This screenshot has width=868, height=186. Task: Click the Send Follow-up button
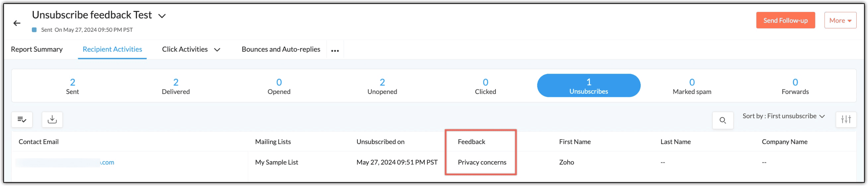pos(785,21)
